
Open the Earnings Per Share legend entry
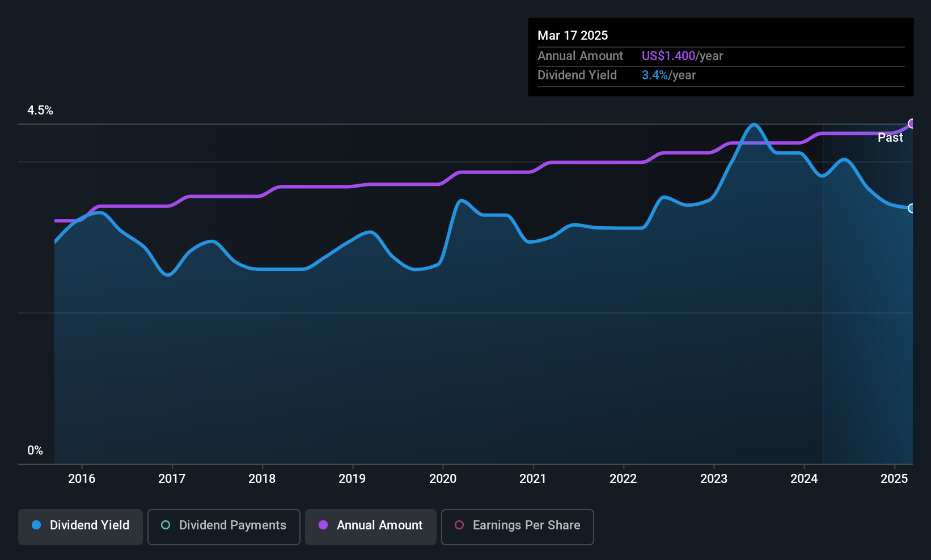[x=517, y=526]
